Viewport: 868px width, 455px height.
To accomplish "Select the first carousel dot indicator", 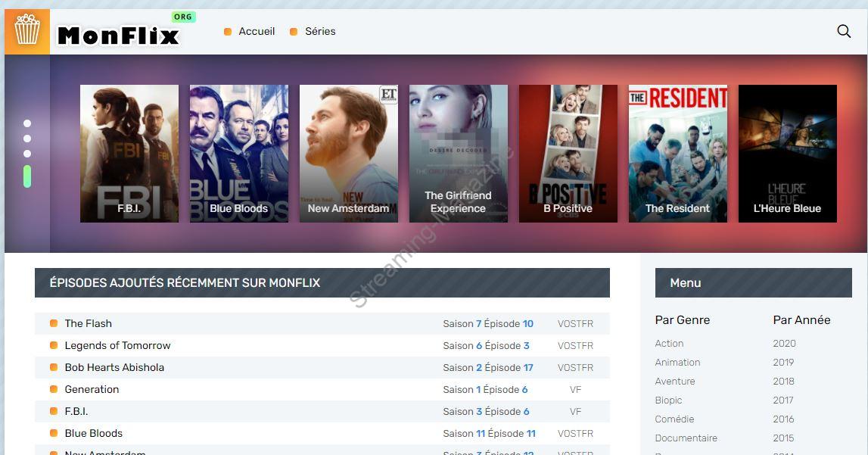I will click(27, 123).
